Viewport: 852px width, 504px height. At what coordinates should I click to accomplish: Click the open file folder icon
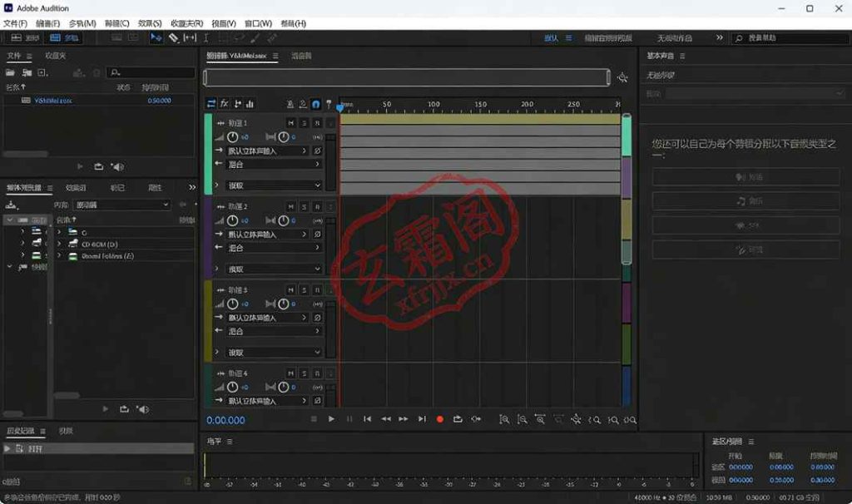pyautogui.click(x=10, y=72)
